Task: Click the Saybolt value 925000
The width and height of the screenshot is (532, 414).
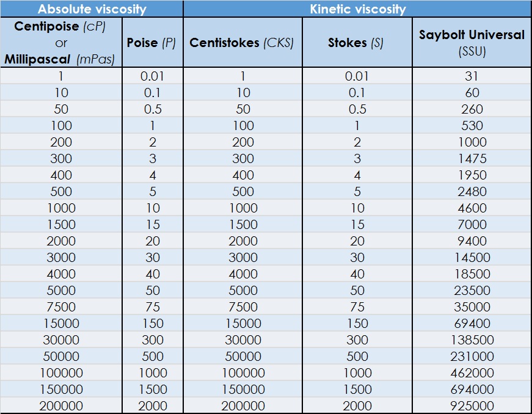Action: [x=472, y=406]
